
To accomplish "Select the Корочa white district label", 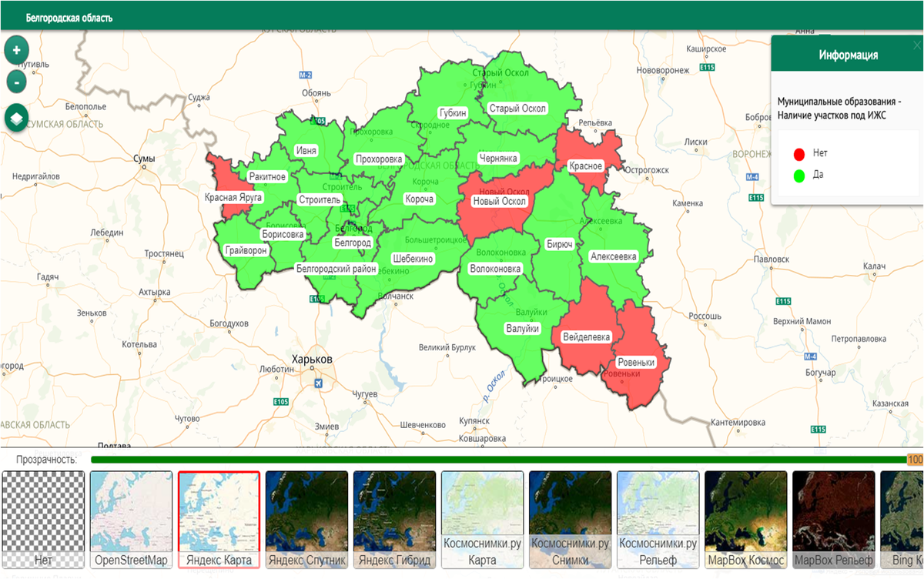I will (x=419, y=199).
